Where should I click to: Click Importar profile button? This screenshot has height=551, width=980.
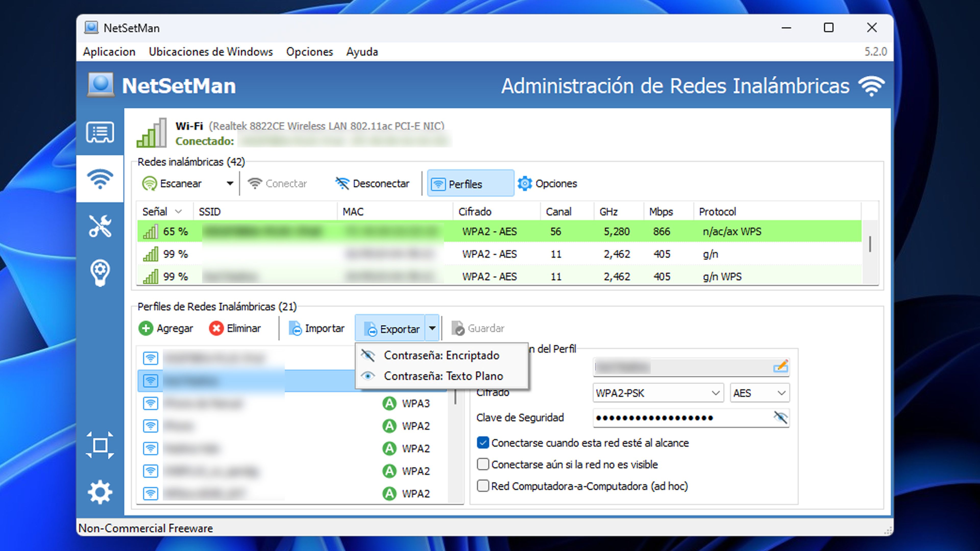(316, 328)
